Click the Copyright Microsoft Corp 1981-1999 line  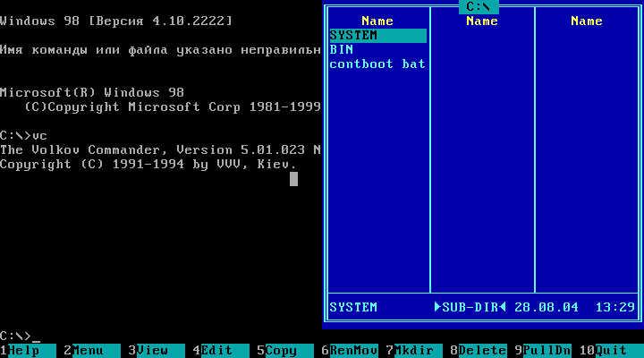click(173, 107)
